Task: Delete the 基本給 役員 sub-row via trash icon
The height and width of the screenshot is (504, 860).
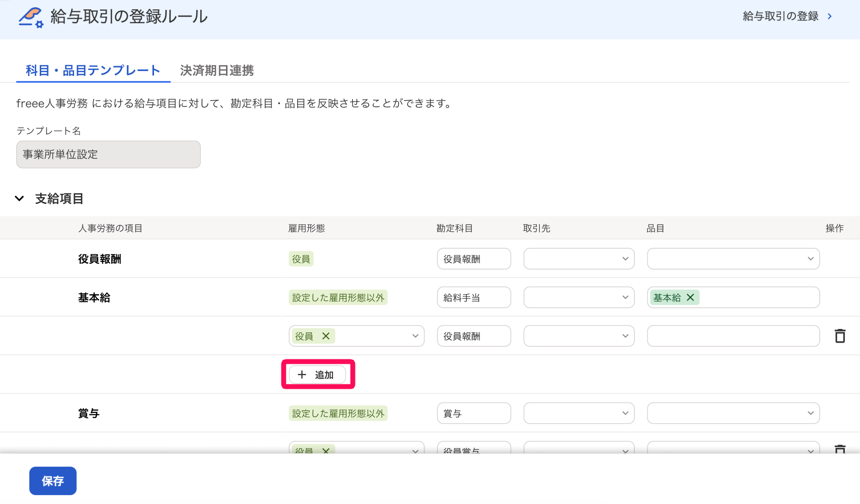Action: pyautogui.click(x=840, y=336)
